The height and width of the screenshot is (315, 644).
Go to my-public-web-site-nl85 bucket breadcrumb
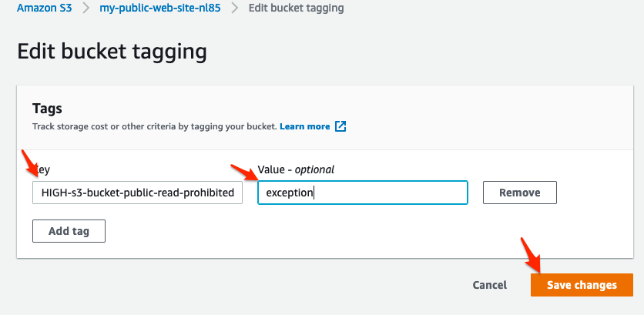[x=160, y=8]
